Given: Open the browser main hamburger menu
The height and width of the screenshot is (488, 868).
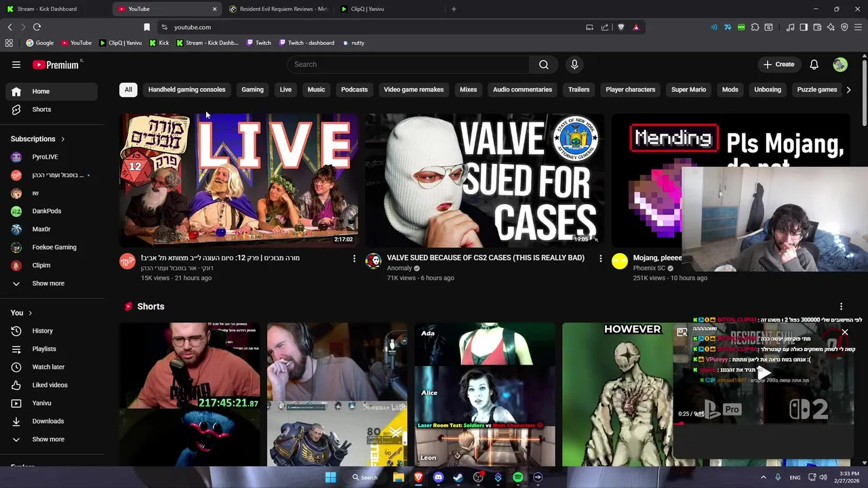Looking at the screenshot, I should pyautogui.click(x=858, y=27).
